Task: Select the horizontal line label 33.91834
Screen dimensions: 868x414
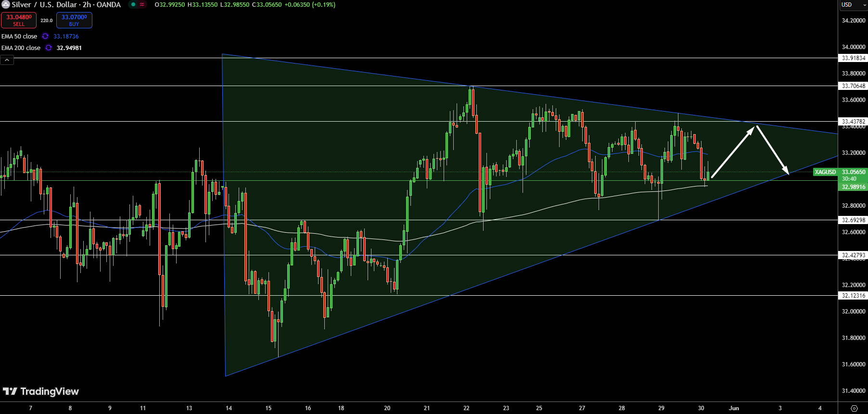Action: coord(853,58)
